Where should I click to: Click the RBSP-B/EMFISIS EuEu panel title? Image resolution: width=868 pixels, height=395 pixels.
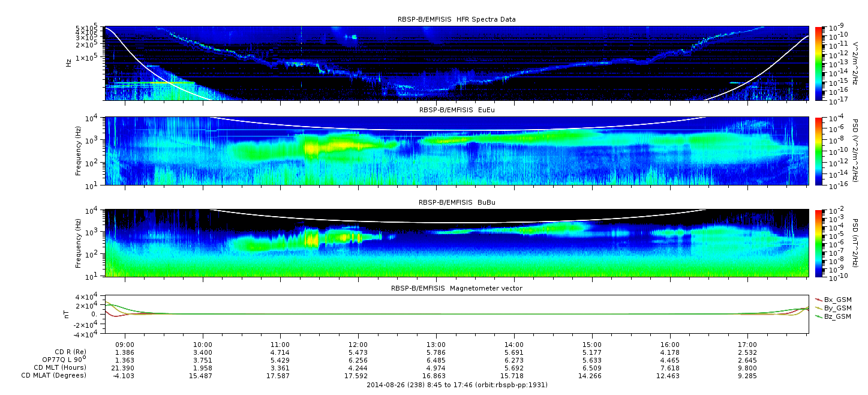point(456,110)
